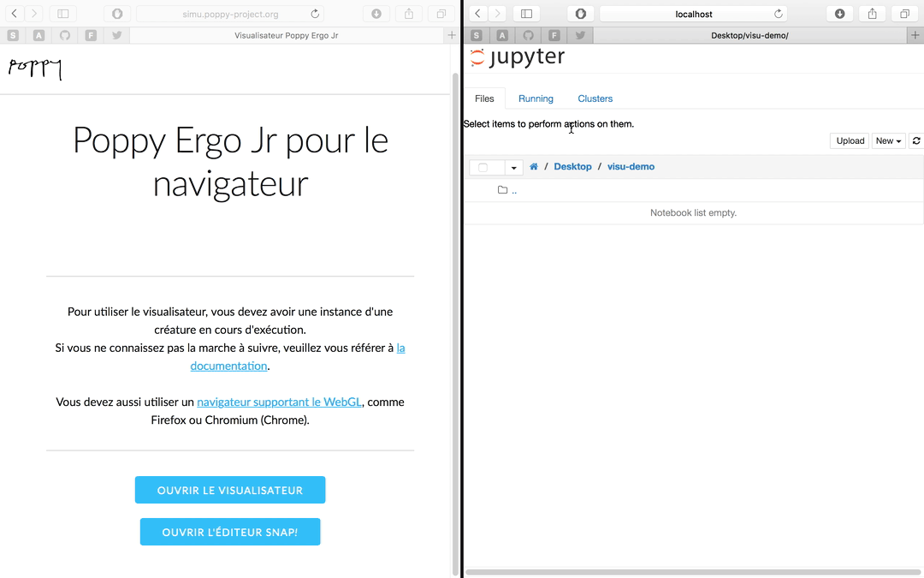Click the vertical scrollbar of the left page
This screenshot has height=578, width=924.
pyautogui.click(x=455, y=323)
